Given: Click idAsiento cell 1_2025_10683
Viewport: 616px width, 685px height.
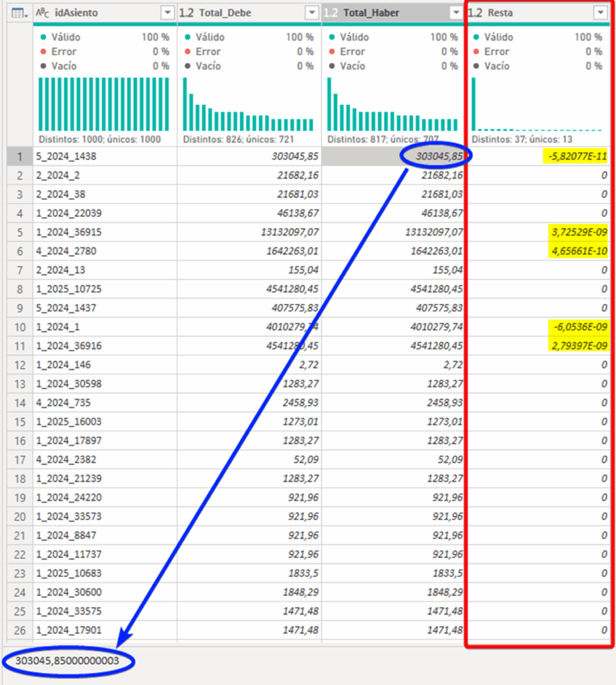Looking at the screenshot, I should [x=105, y=573].
